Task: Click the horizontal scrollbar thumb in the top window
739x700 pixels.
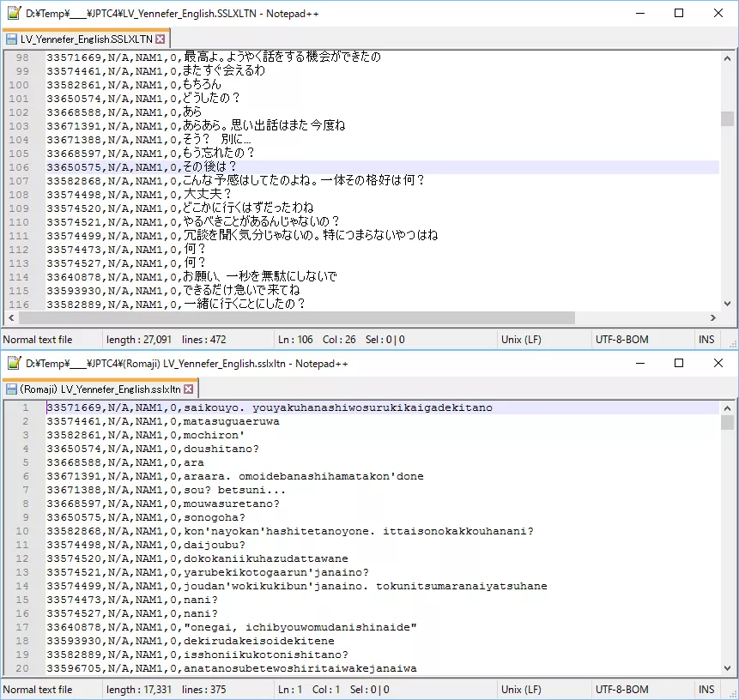Action: tap(296, 318)
